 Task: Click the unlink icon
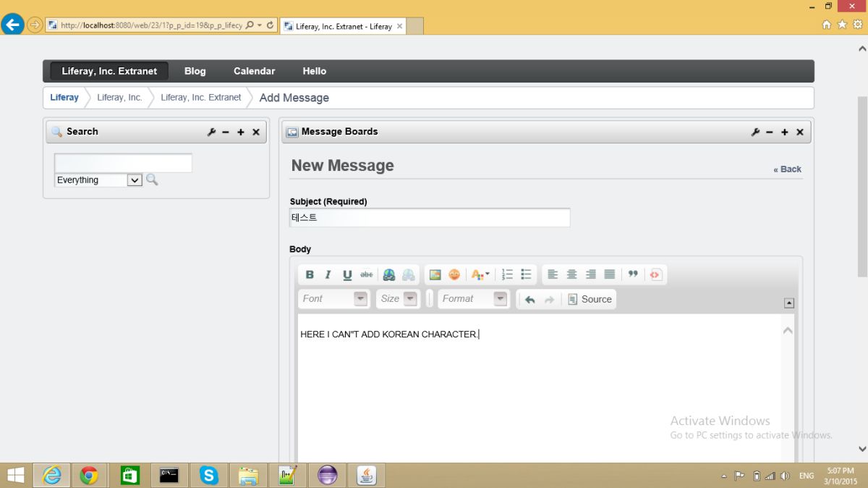coord(409,274)
